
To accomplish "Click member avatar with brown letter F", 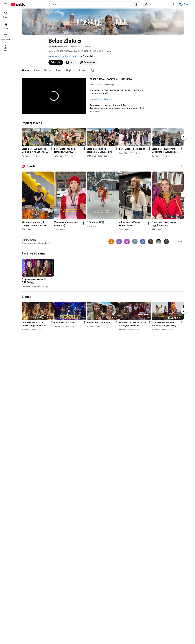I will tap(151, 241).
